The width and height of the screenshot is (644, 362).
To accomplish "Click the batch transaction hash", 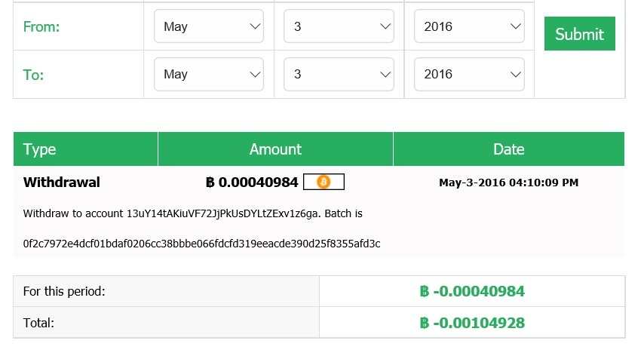I will pos(201,244).
